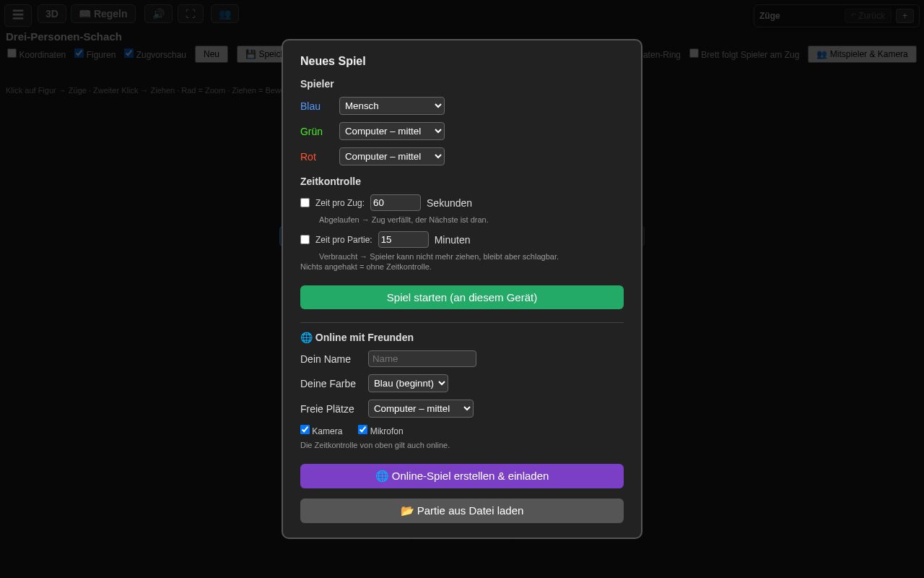Click the plus button in the Züge panel

coord(905,16)
